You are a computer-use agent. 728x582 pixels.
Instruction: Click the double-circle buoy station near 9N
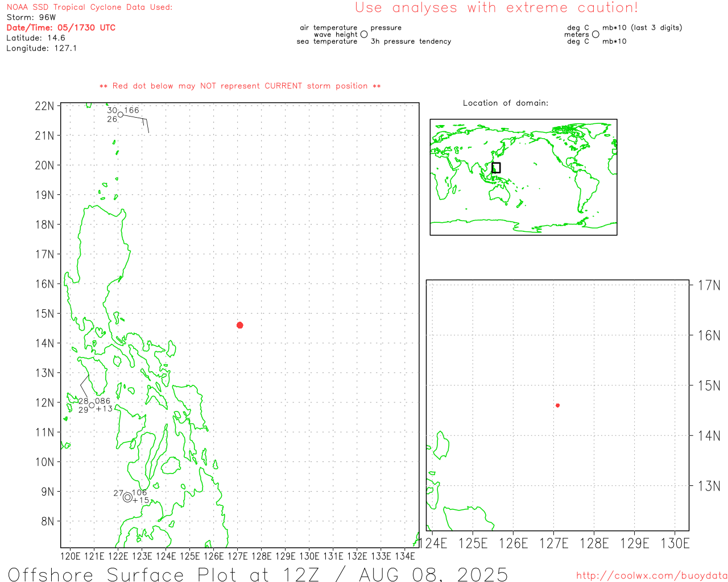pos(127,497)
